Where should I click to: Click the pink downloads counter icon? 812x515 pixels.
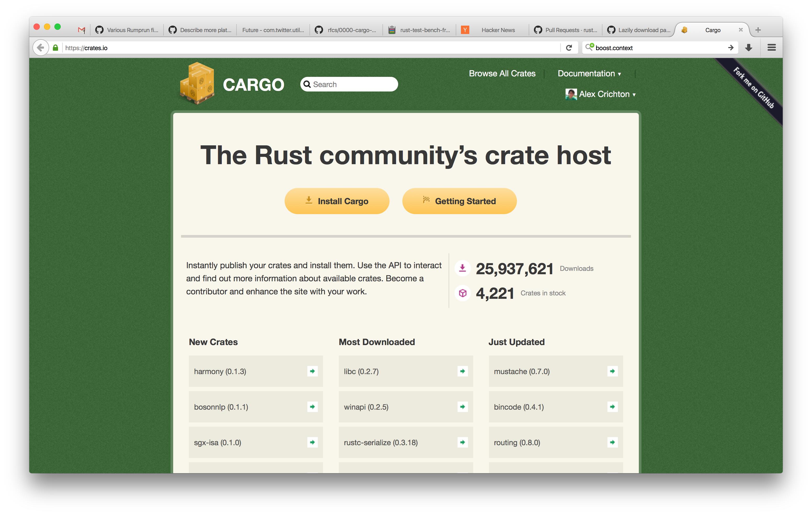(x=463, y=269)
